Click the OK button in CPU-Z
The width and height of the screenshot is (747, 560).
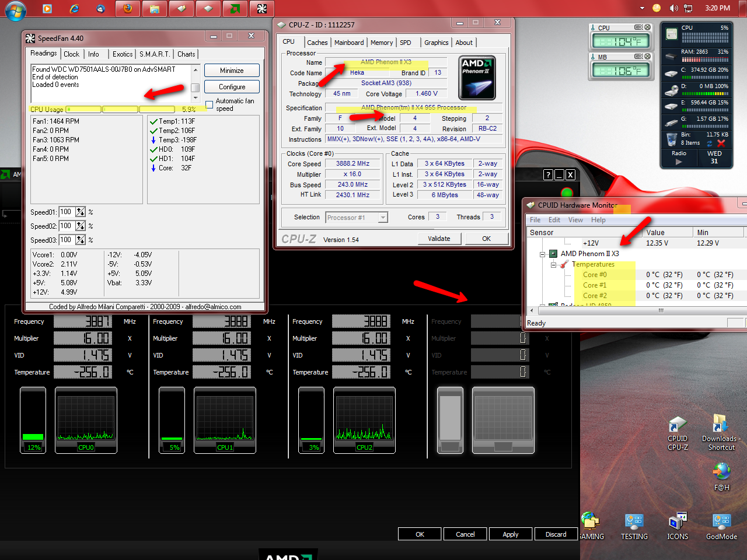coord(486,239)
